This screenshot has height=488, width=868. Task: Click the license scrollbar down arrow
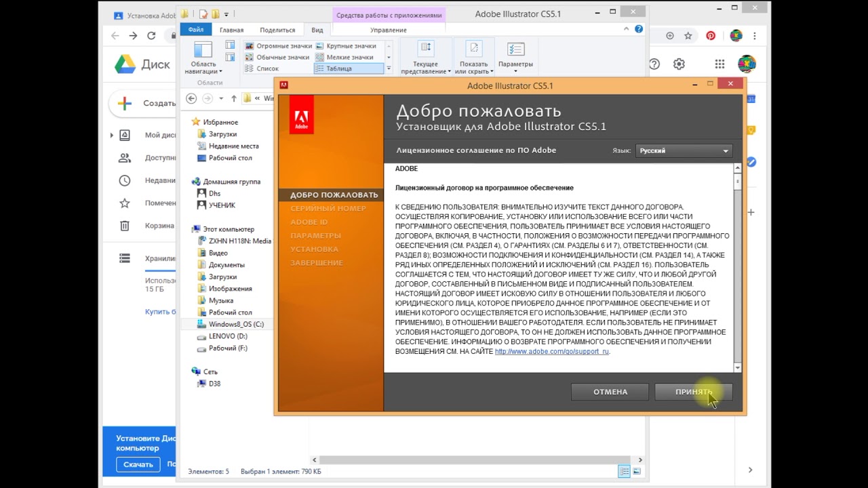(738, 367)
